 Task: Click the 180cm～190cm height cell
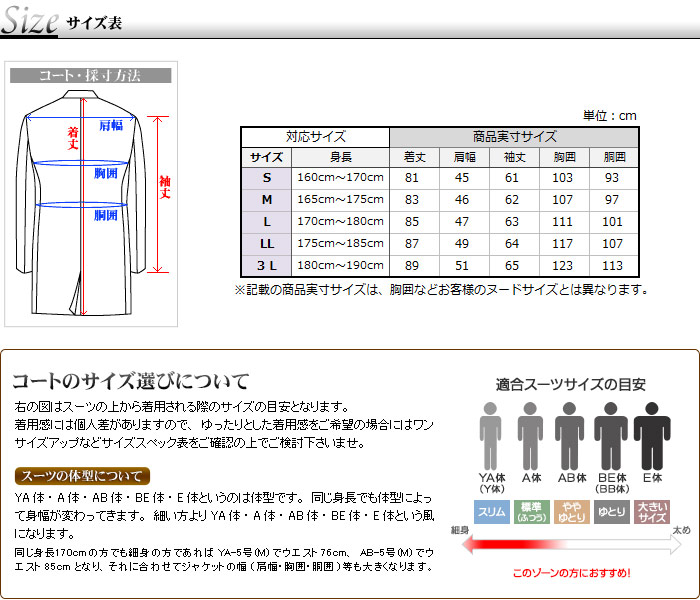341,265
